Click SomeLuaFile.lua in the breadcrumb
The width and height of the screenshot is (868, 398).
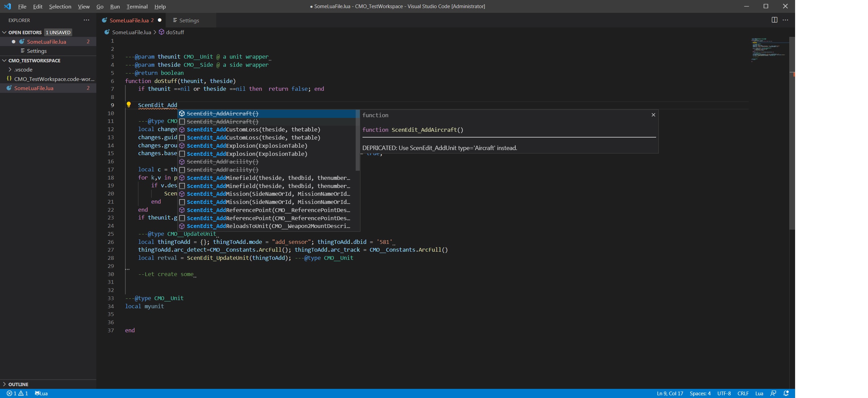click(x=132, y=32)
